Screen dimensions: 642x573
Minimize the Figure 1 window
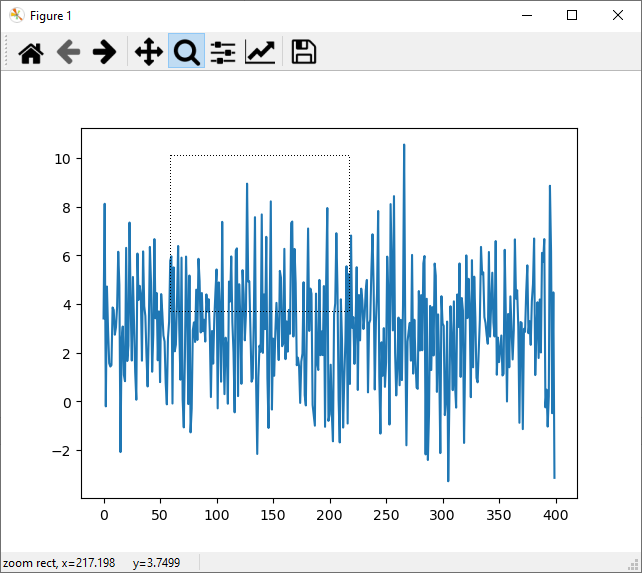click(527, 16)
